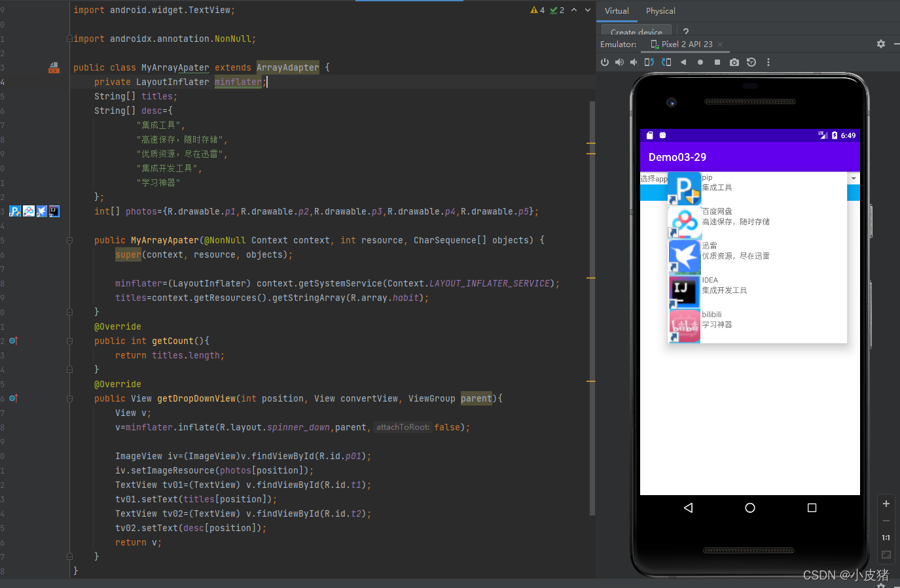Switch to the Physical tab
The height and width of the screenshot is (588, 900).
point(660,11)
